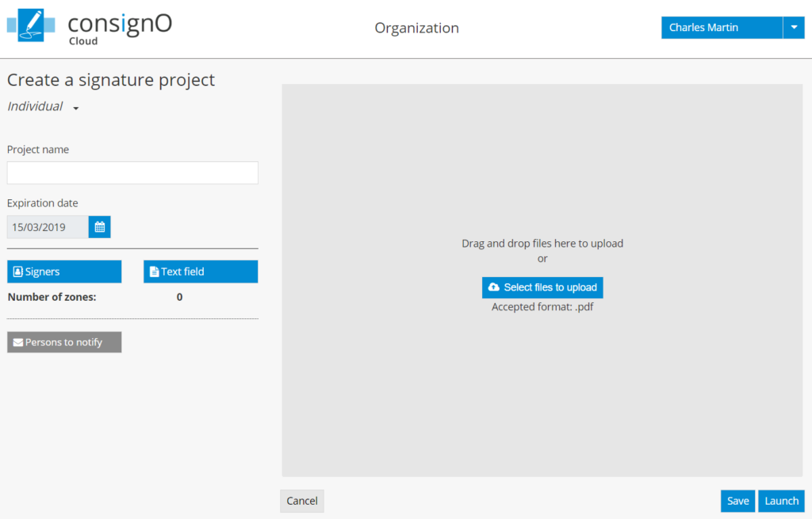This screenshot has height=519, width=812.
Task: Click the Signers button
Action: point(63,271)
